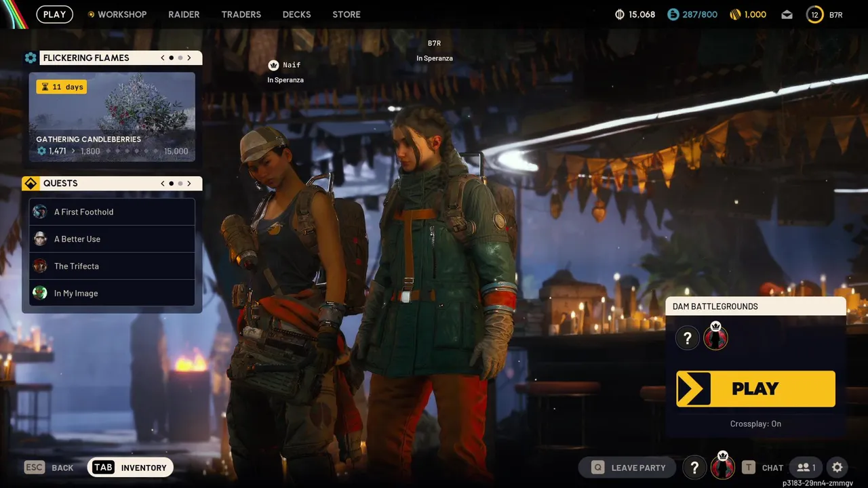The image size is (868, 488).
Task: Open The Trifecta quest
Action: [112, 266]
